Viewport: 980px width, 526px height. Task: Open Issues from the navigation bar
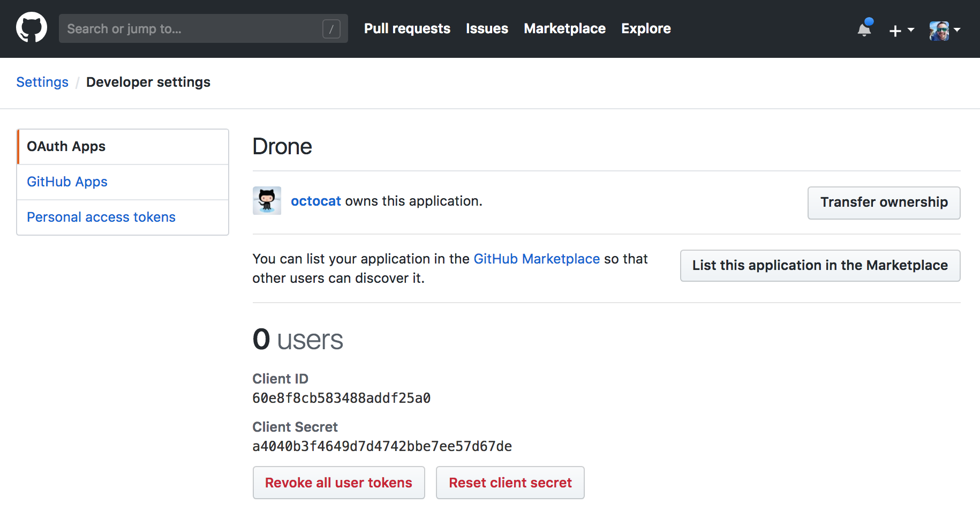pos(486,28)
